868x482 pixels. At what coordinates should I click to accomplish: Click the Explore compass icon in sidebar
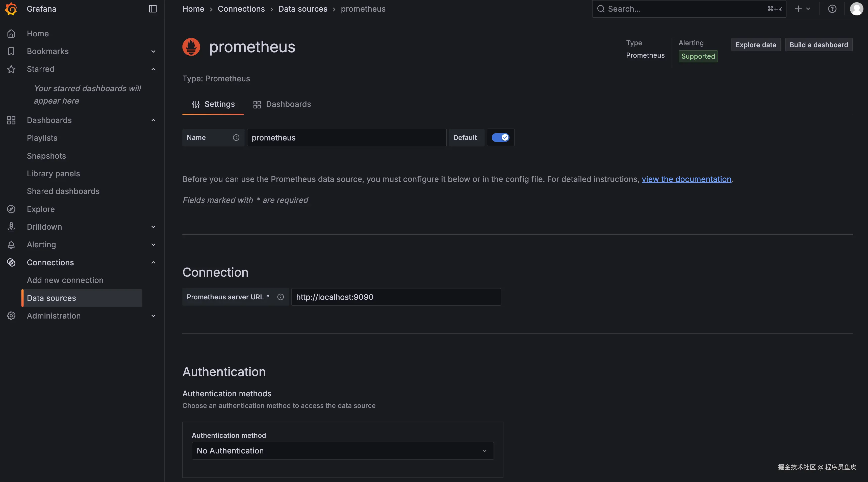click(x=11, y=209)
